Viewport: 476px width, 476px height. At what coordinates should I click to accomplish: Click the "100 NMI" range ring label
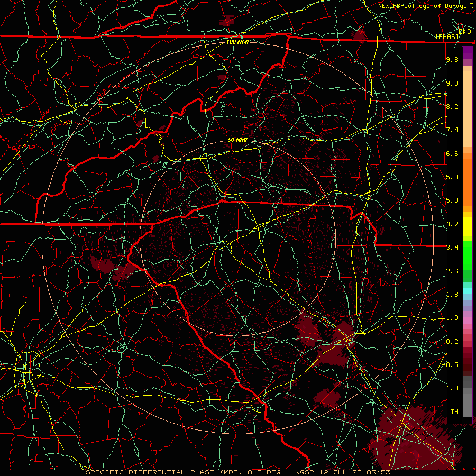[x=237, y=42]
